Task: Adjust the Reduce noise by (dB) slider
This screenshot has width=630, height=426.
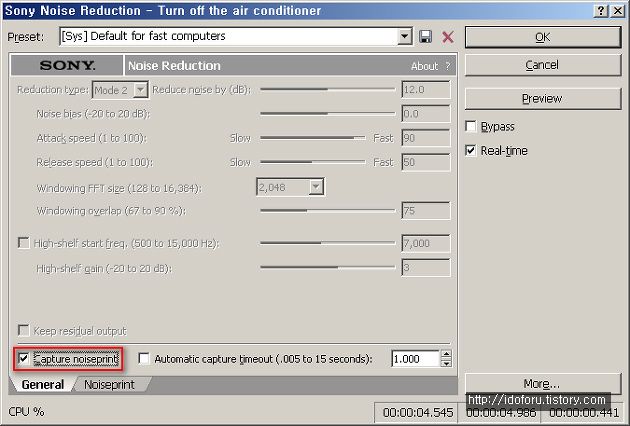Action: (x=327, y=89)
